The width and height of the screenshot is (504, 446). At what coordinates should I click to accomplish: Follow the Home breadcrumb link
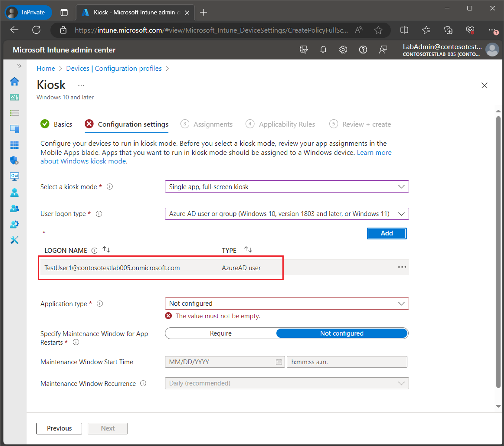[46, 68]
